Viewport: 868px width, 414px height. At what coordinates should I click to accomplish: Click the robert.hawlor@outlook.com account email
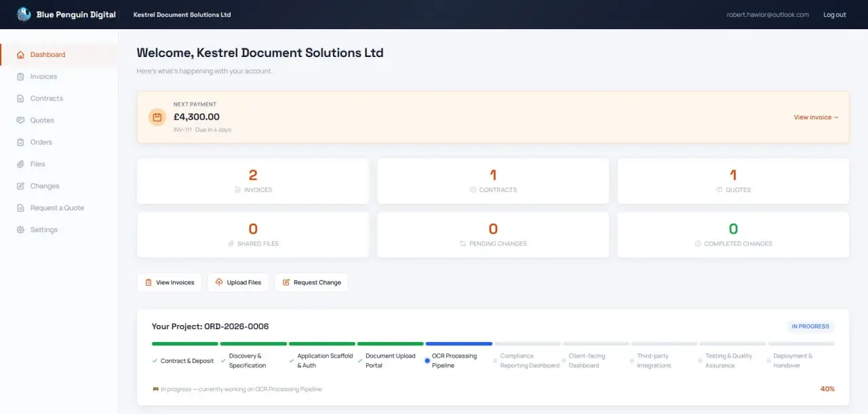click(768, 14)
